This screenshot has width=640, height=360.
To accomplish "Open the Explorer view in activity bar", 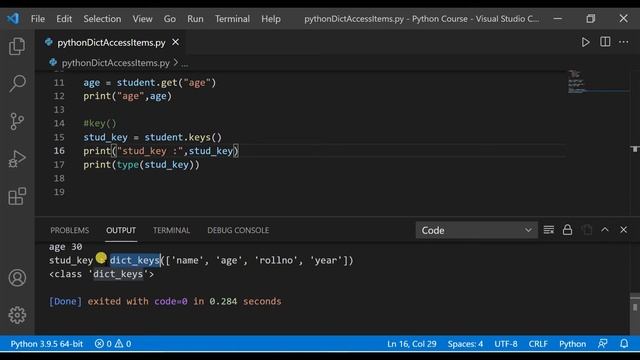I will (x=17, y=46).
